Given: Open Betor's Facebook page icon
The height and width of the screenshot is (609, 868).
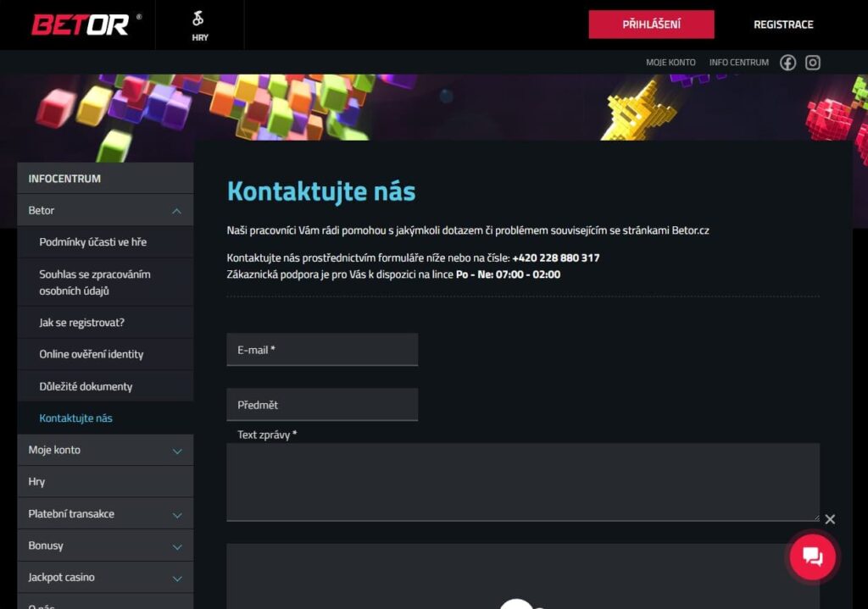Looking at the screenshot, I should [787, 62].
